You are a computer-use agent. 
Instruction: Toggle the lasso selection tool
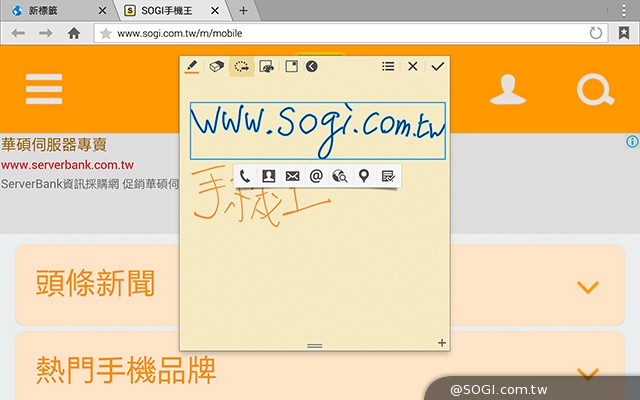(241, 67)
